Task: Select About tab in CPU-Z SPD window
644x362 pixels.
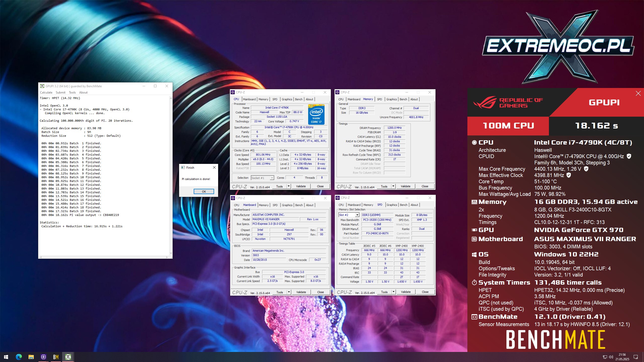Action: coord(414,205)
